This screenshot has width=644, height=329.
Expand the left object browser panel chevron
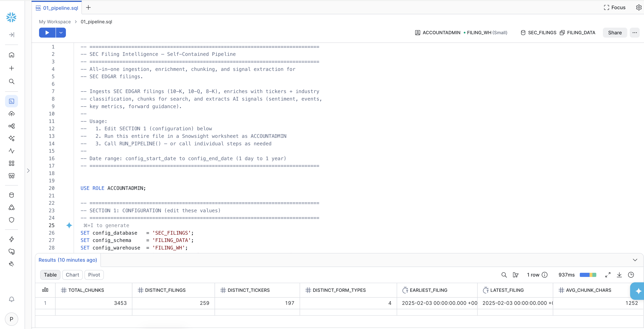(28, 171)
